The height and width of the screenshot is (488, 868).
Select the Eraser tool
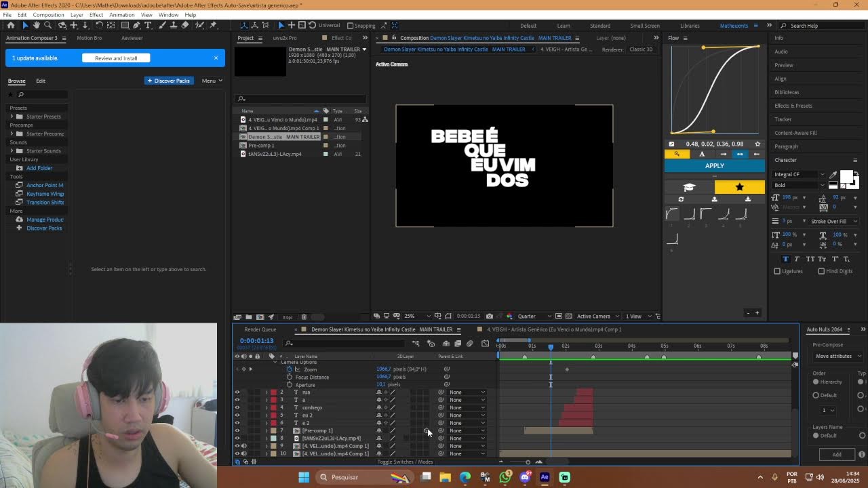(x=186, y=25)
